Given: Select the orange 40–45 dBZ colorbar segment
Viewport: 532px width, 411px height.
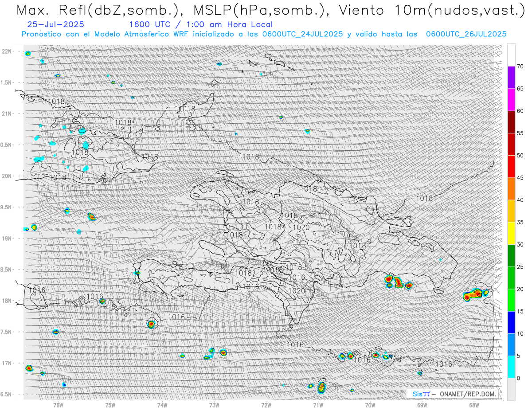Looking at the screenshot, I should tap(511, 189).
